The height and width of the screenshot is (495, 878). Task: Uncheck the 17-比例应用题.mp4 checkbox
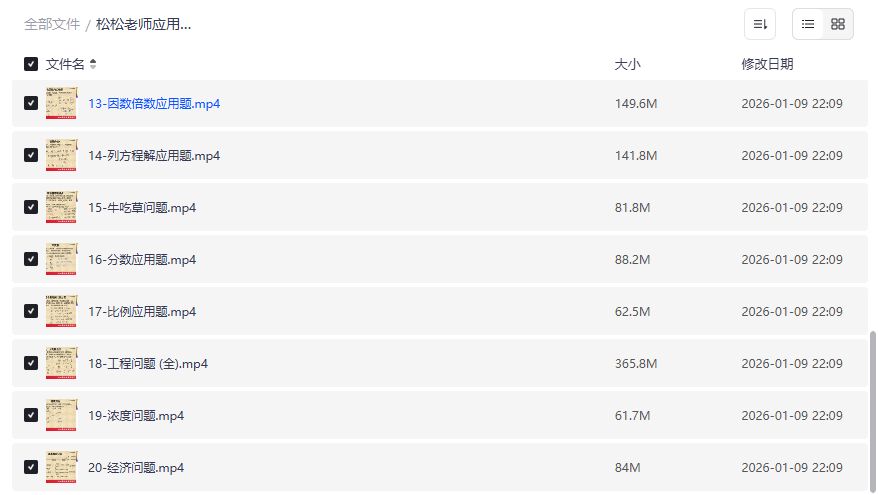coord(31,311)
